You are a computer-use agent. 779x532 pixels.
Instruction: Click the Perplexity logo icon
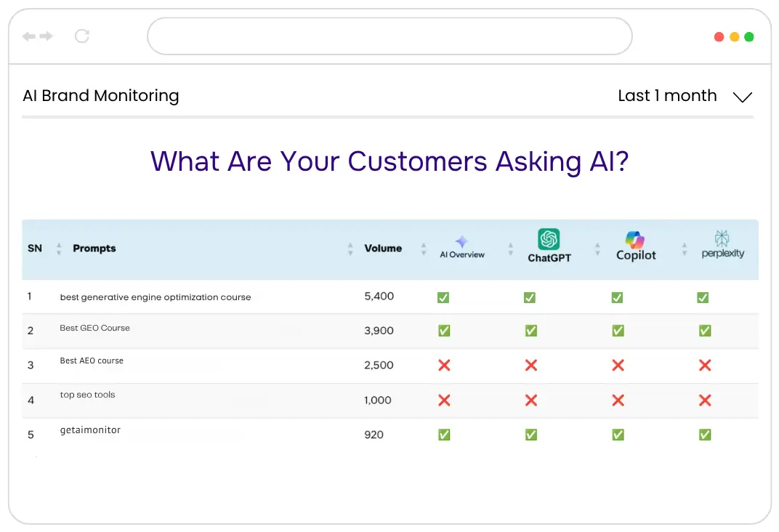click(x=722, y=238)
